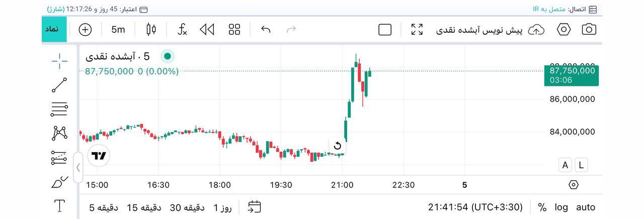Click the نماد symbol button
The width and height of the screenshot is (644, 219).
[54, 29]
